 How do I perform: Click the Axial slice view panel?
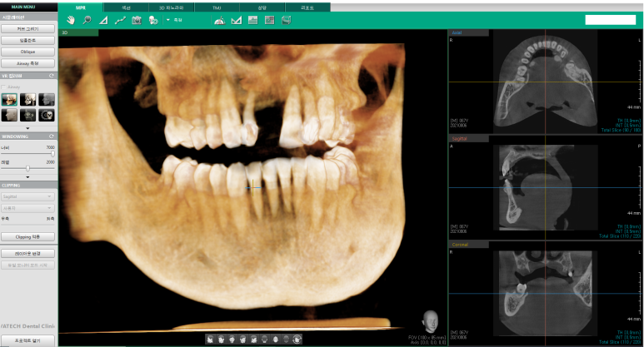point(545,82)
